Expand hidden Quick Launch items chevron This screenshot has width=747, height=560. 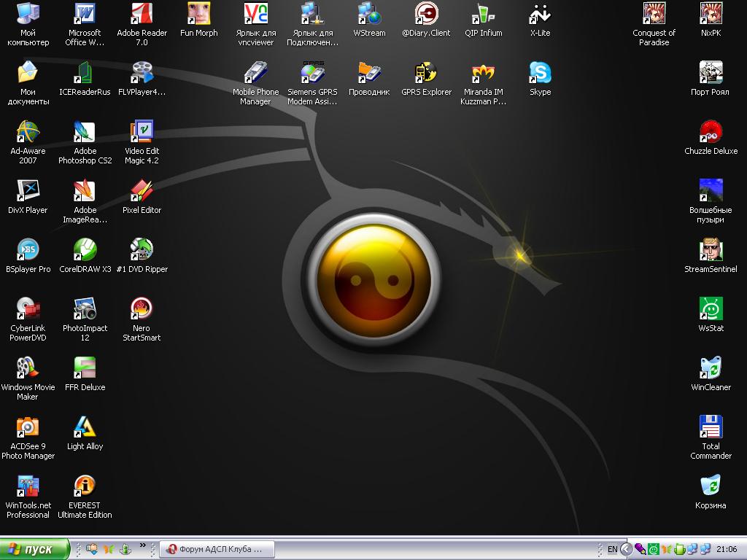143,545
